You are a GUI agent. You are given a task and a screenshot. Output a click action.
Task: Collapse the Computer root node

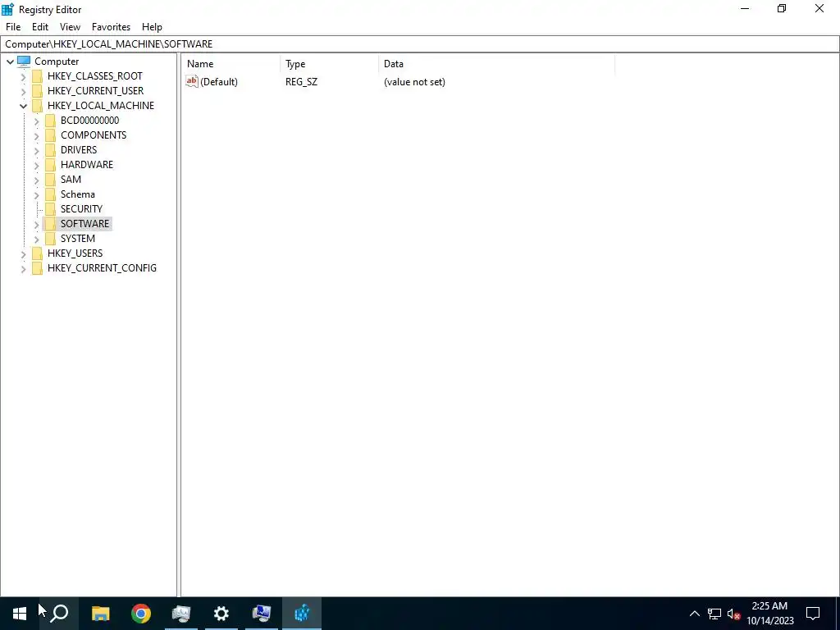(10, 62)
